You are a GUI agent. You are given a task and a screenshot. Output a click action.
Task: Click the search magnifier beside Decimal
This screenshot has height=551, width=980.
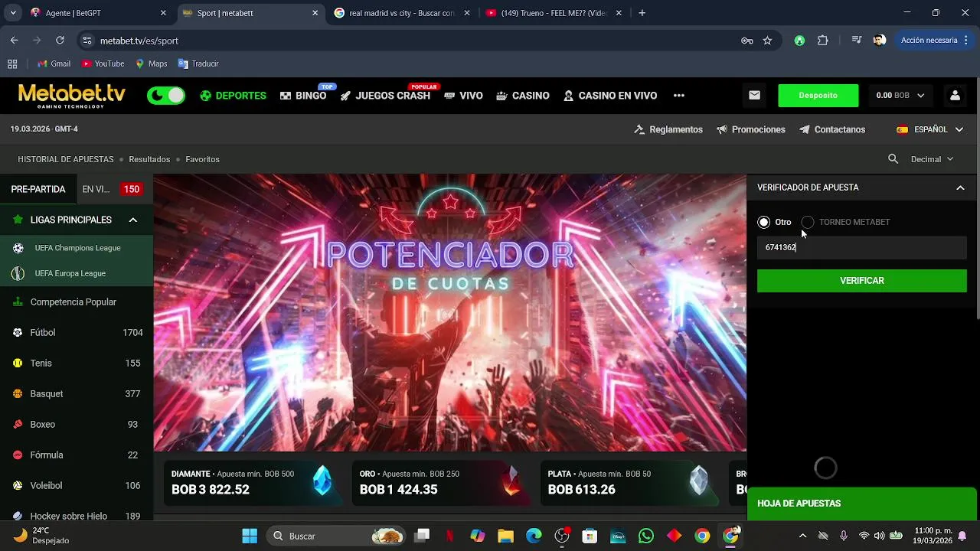893,159
